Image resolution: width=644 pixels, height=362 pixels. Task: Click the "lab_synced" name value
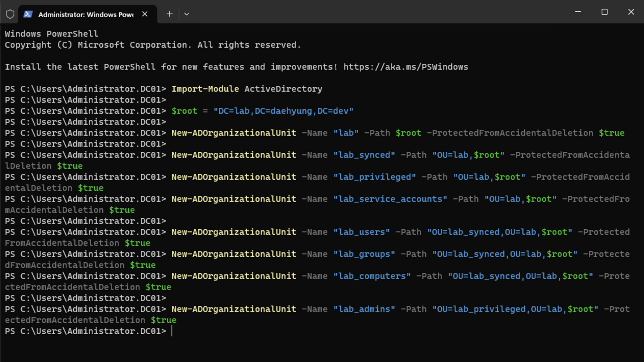click(x=364, y=155)
